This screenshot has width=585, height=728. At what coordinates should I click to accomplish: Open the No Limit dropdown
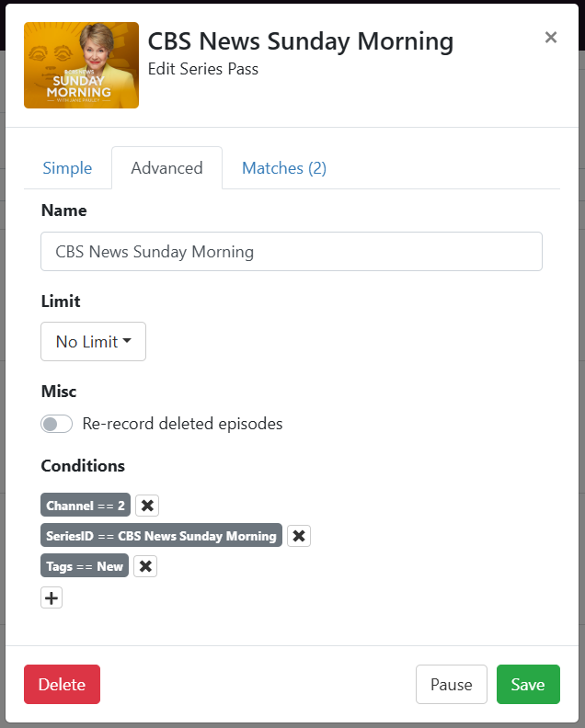point(93,342)
